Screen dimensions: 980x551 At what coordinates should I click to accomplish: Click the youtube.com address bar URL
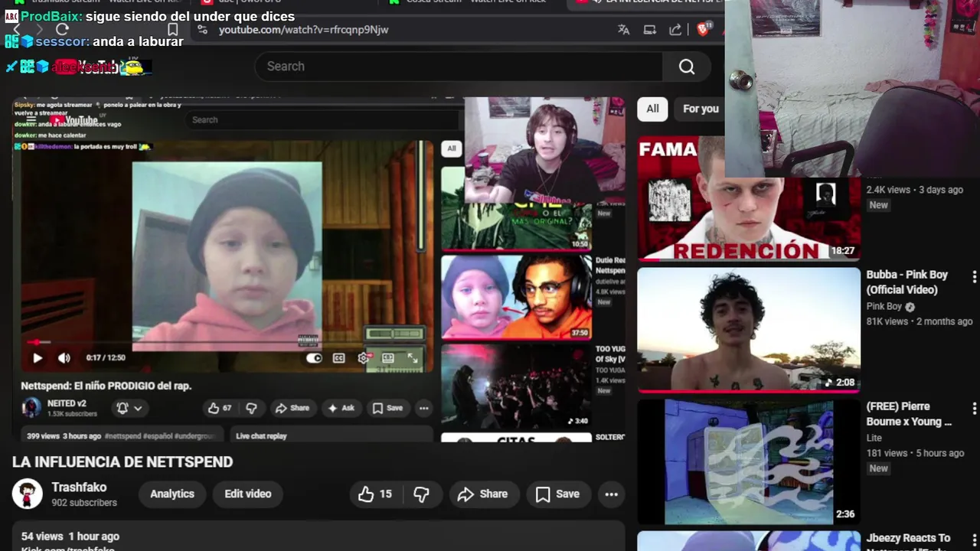pyautogui.click(x=303, y=30)
